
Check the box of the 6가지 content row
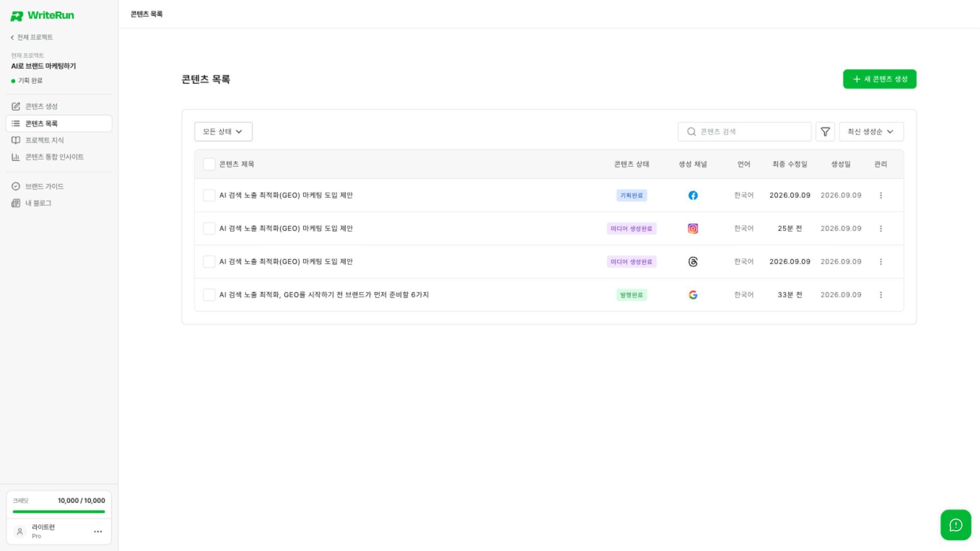tap(209, 295)
